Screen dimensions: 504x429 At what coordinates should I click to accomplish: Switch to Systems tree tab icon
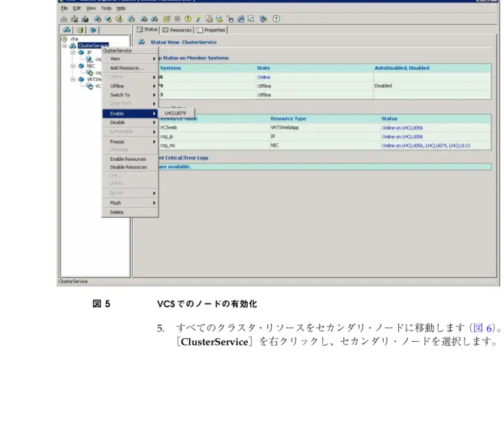80,30
